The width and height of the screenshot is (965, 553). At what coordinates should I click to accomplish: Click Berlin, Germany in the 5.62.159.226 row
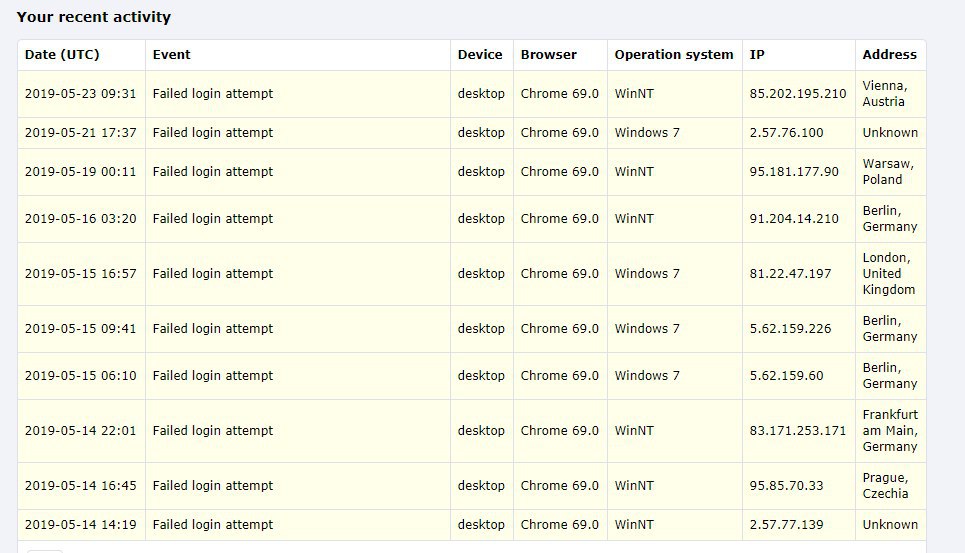pyautogui.click(x=890, y=329)
